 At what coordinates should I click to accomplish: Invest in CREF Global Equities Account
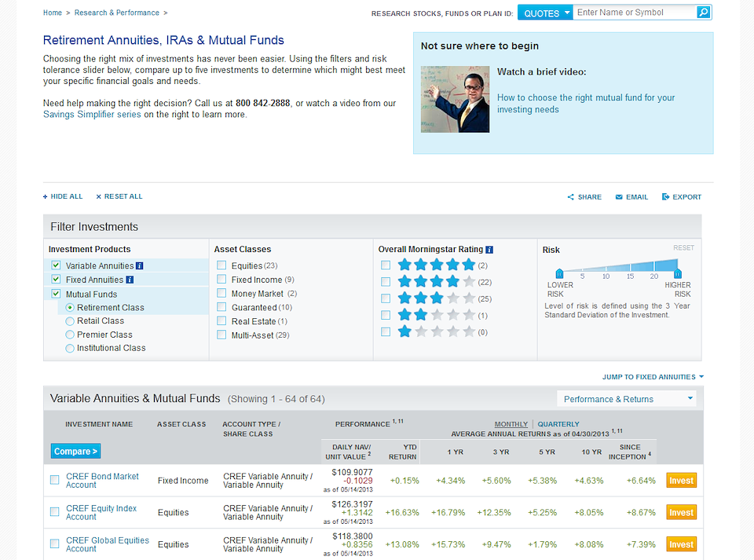tap(682, 544)
